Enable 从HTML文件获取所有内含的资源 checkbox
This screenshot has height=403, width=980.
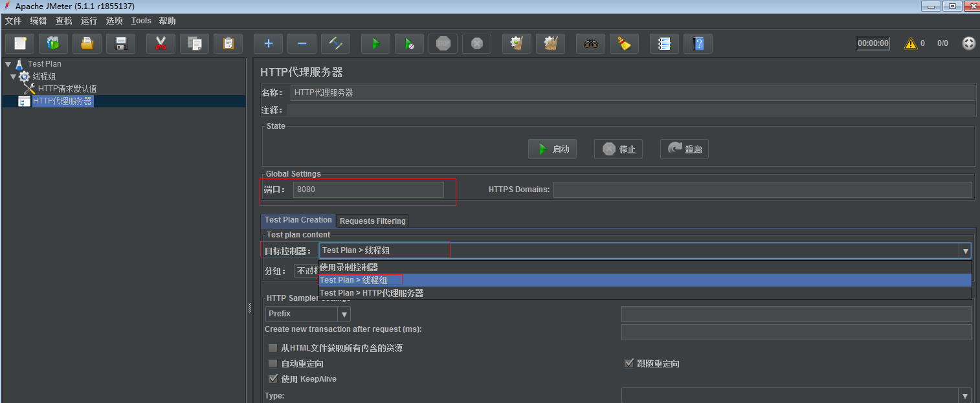pyautogui.click(x=273, y=348)
